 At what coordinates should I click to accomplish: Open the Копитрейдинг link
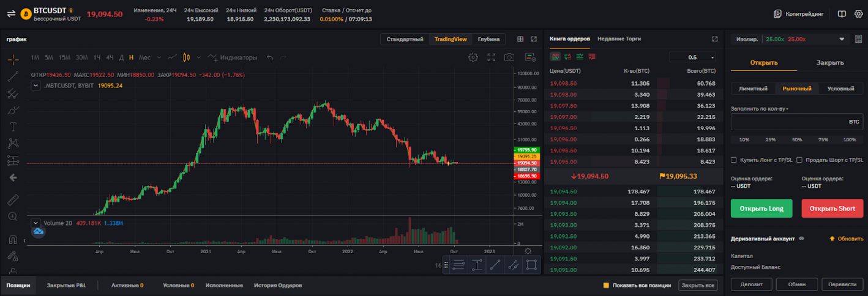pos(799,13)
